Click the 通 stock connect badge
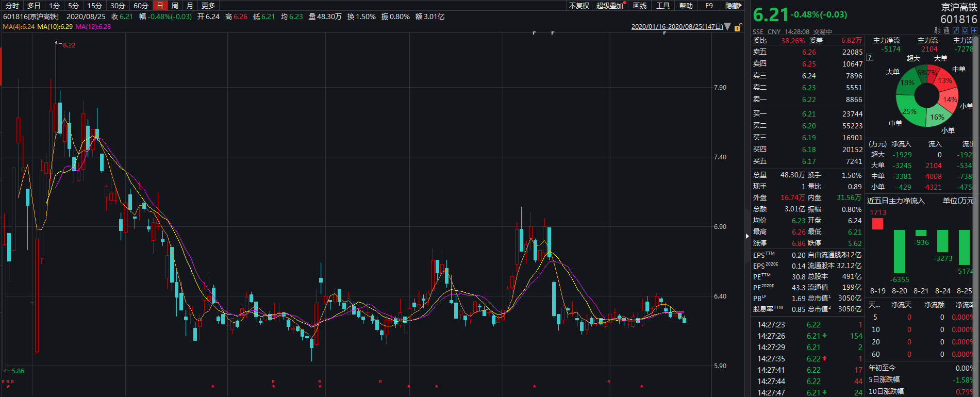 click(946, 30)
